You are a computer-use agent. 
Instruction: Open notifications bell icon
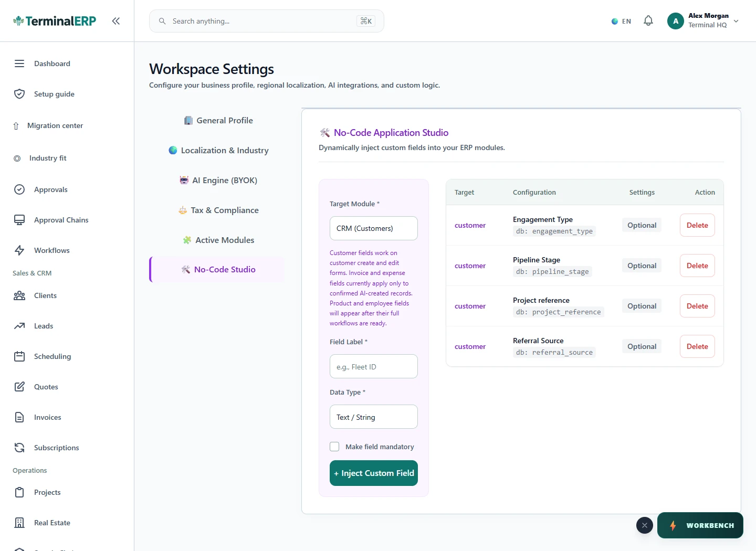(648, 21)
